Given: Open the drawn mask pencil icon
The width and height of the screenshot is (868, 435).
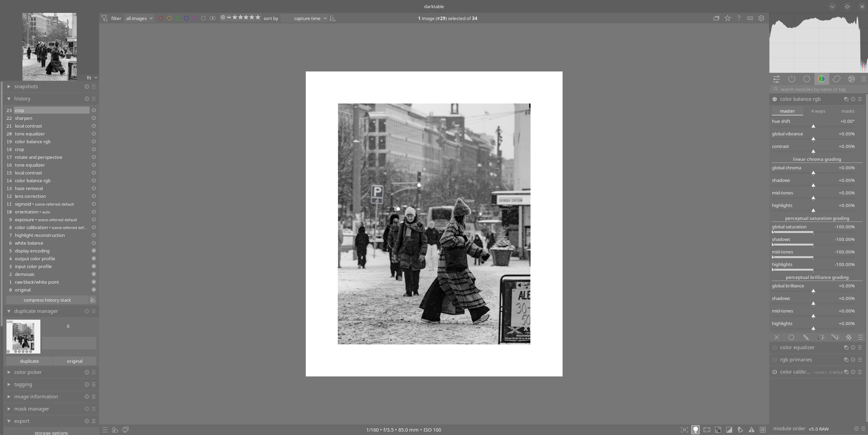Looking at the screenshot, I should (x=806, y=337).
